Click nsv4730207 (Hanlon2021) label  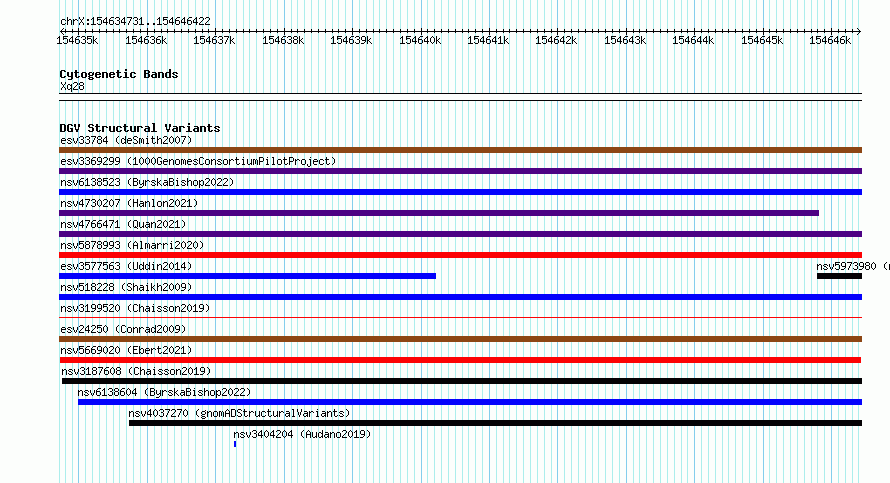(129, 203)
